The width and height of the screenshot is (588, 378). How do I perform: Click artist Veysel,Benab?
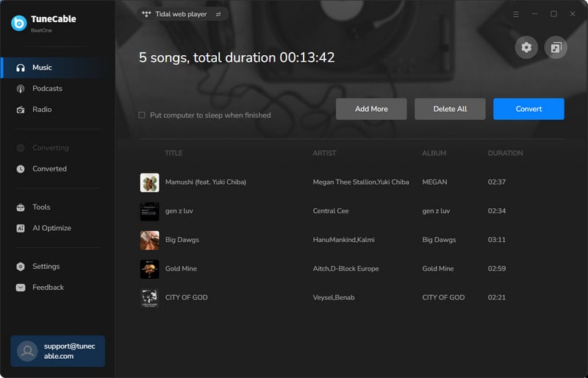(334, 298)
